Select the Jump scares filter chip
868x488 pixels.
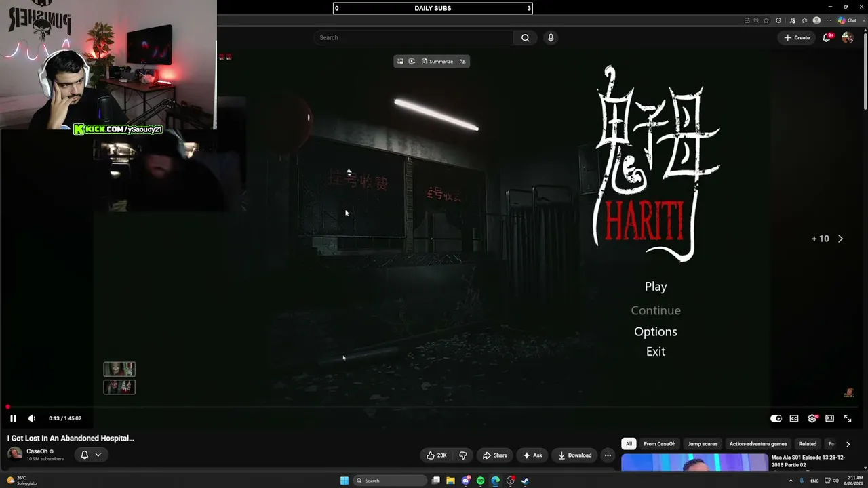(x=703, y=444)
